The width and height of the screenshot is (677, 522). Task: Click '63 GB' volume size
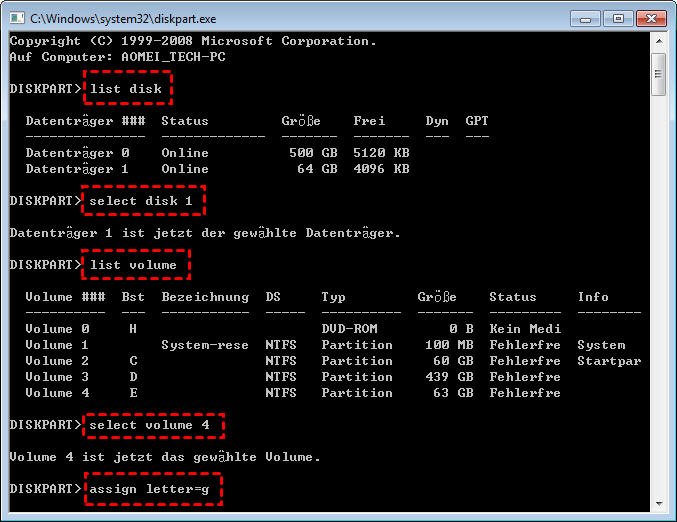click(x=453, y=393)
